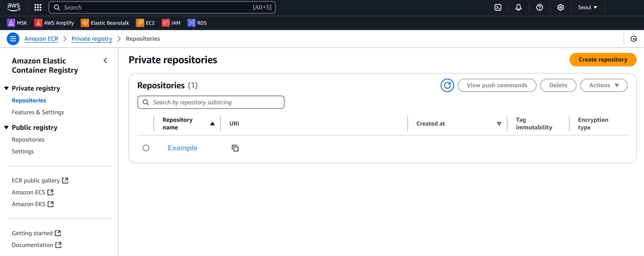Open Features & Settings in sidebar
Screen dimensions: 644x256
click(38, 112)
